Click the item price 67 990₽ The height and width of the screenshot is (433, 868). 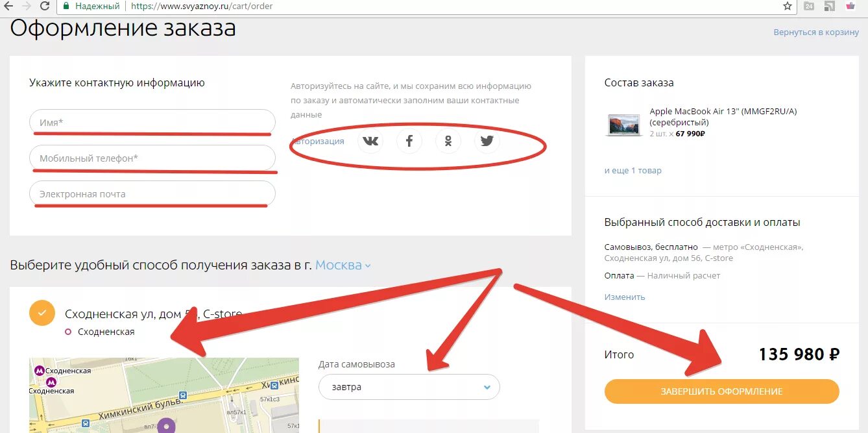click(x=690, y=134)
